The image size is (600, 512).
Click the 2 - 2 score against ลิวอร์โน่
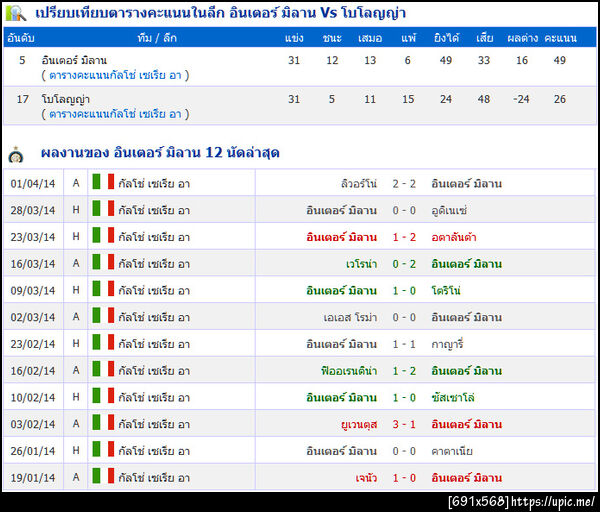(404, 184)
